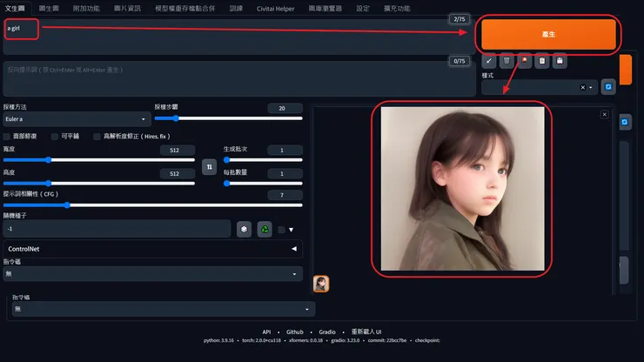
Task: Close the generated image preview with X
Action: [604, 114]
